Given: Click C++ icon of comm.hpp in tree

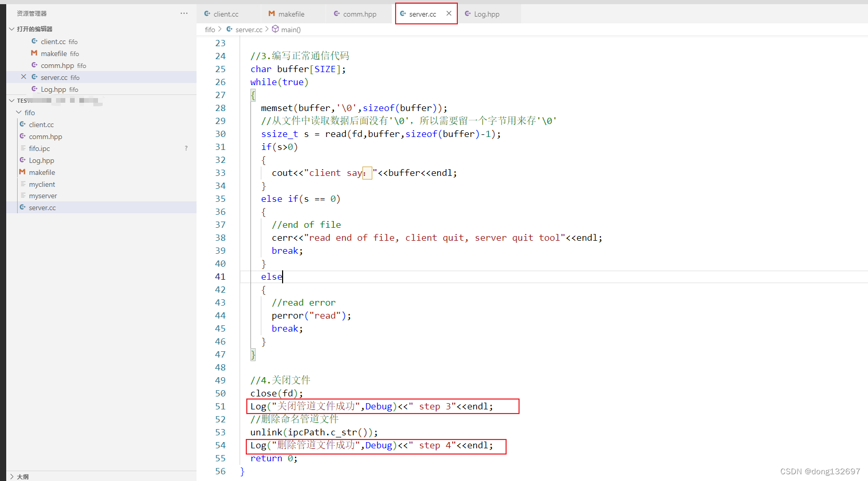Looking at the screenshot, I should (23, 136).
